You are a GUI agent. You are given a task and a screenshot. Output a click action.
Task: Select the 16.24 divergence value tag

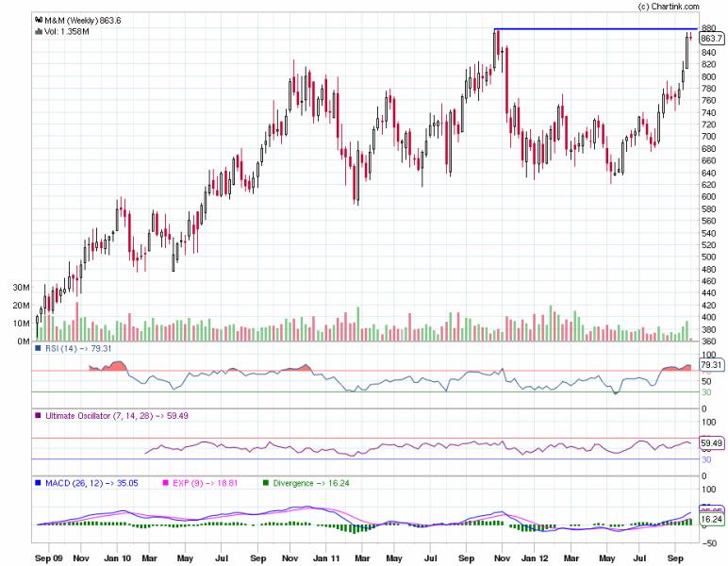coord(711,519)
